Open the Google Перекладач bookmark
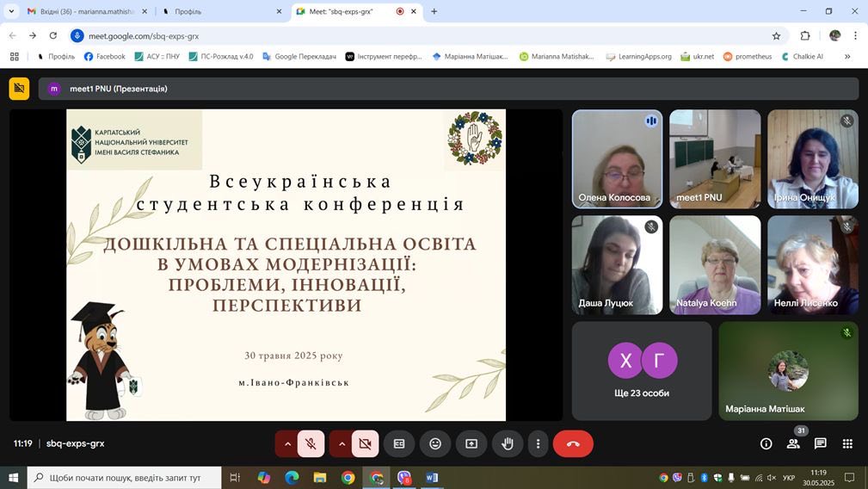Screen dimensions: 868x489 (x=299, y=57)
